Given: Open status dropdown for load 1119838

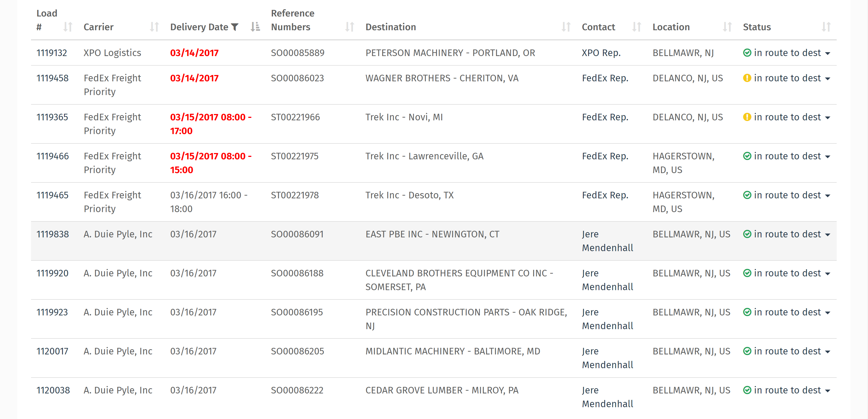Looking at the screenshot, I should click(x=828, y=235).
